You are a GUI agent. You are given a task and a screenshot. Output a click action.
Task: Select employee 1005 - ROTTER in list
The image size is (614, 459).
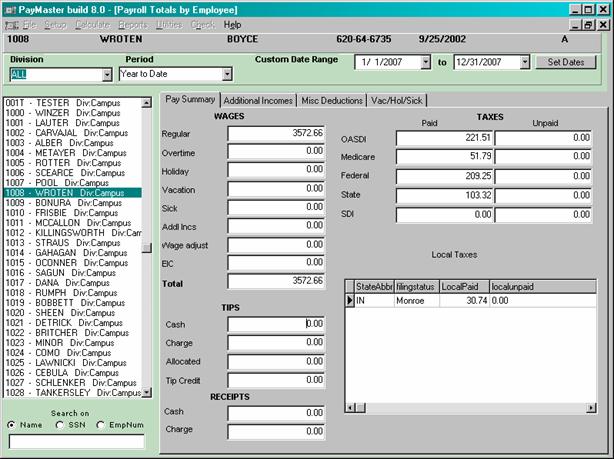(x=72, y=163)
